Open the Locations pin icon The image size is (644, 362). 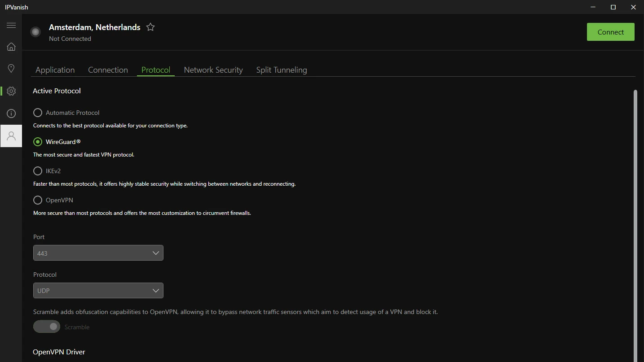[x=11, y=68]
